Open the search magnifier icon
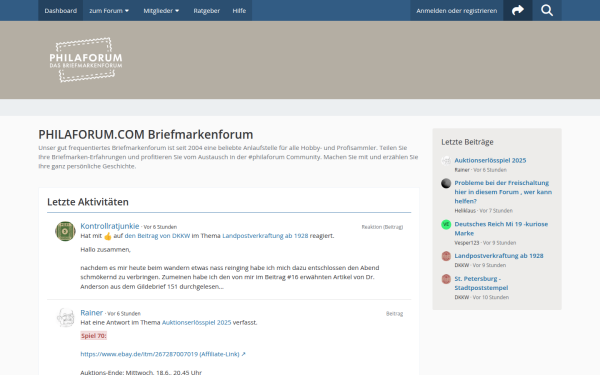The height and width of the screenshot is (375, 600). 547,10
